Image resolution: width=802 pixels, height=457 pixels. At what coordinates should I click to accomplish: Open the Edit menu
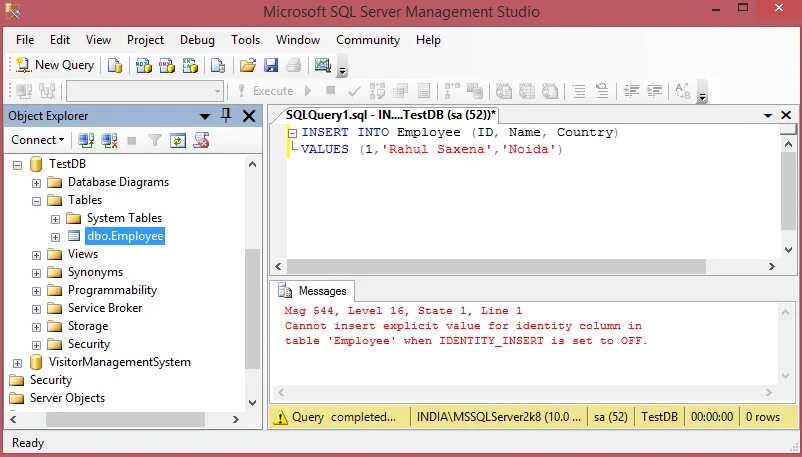[60, 40]
